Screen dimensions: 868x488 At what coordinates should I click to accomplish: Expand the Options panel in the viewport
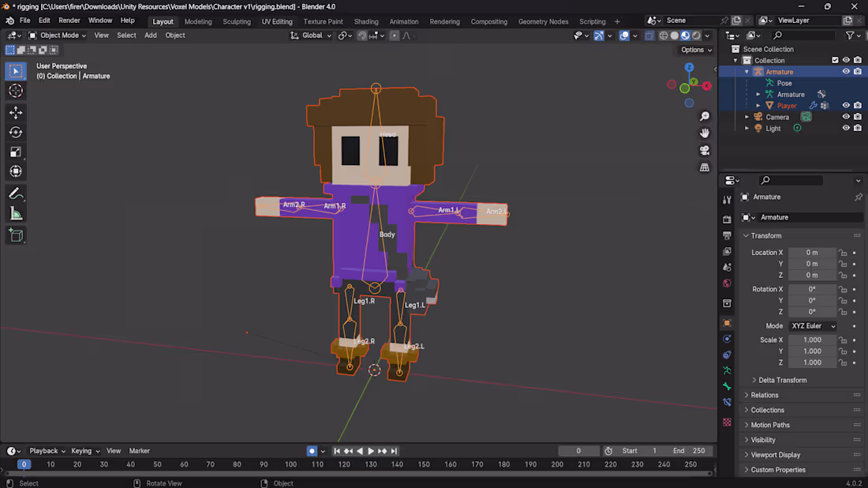[x=695, y=49]
